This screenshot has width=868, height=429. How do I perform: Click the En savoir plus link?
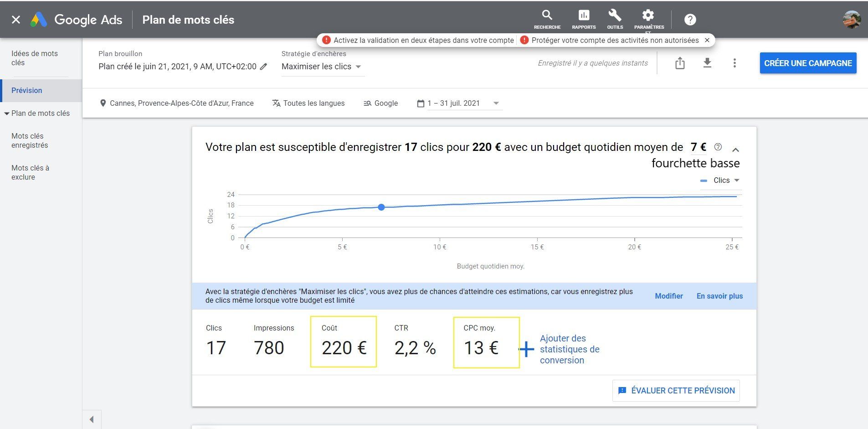pos(719,296)
